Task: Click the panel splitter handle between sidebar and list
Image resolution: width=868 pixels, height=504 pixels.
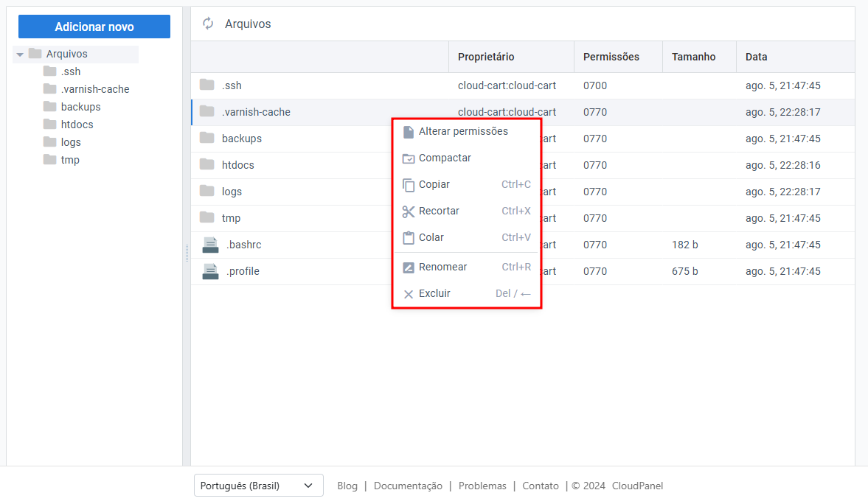Action: (x=187, y=253)
